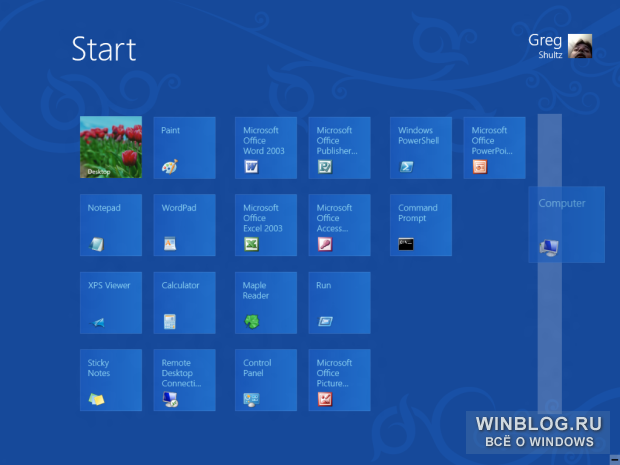Click Greg Shultz's profile picture
Image resolution: width=620 pixels, height=465 pixels.
coord(580,46)
